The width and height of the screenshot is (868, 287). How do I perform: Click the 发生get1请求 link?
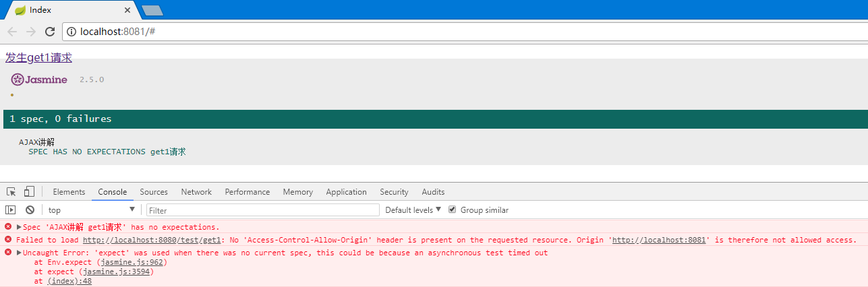coord(38,58)
